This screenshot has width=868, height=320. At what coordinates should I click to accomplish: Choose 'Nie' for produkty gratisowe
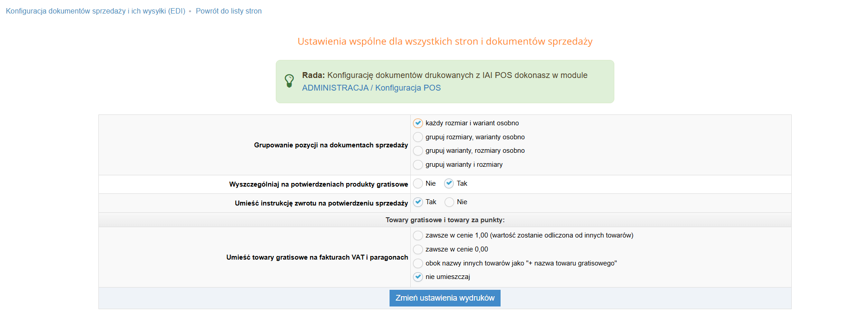pos(418,183)
